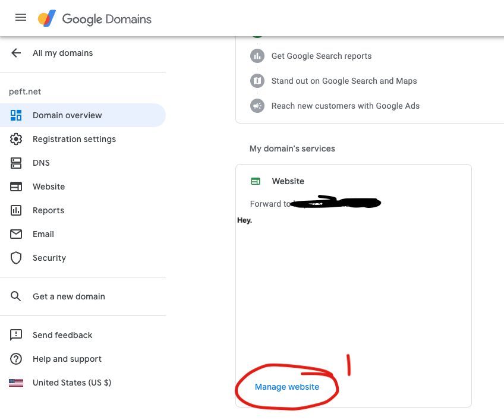Click the Website sidebar icon
This screenshot has width=504, height=420.
click(16, 187)
